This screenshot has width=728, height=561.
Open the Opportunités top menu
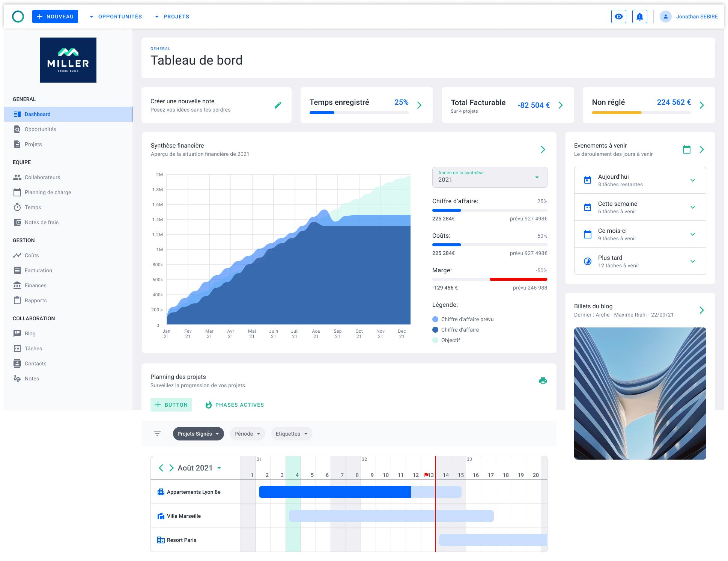click(x=116, y=17)
